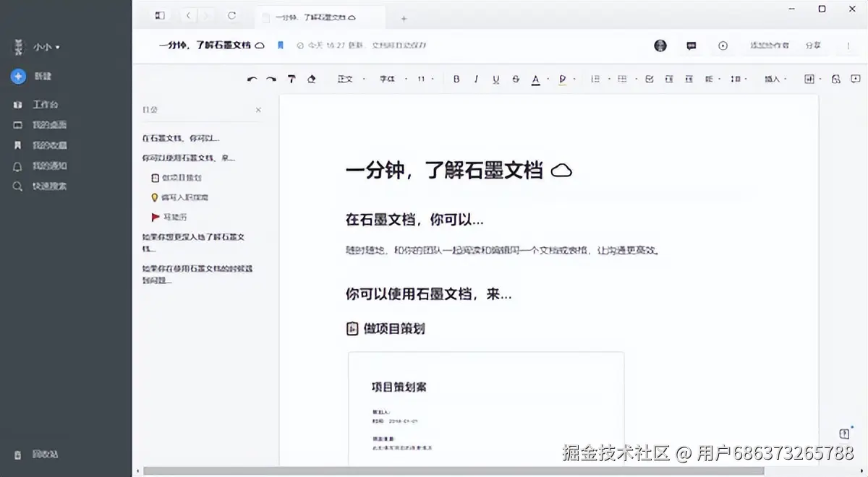
Task: Jump to outline entry 你可以使用石墨文档，来...
Action: pos(188,158)
